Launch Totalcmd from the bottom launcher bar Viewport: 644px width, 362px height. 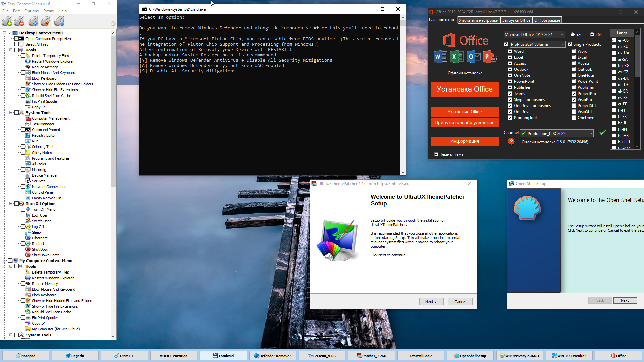[223, 356]
